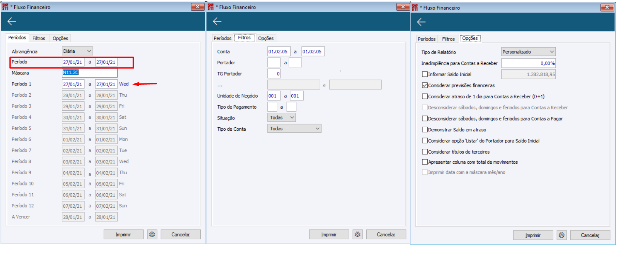Expand the Tipo de Conta dropdown
This screenshot has width=644, height=272.
[x=294, y=129]
